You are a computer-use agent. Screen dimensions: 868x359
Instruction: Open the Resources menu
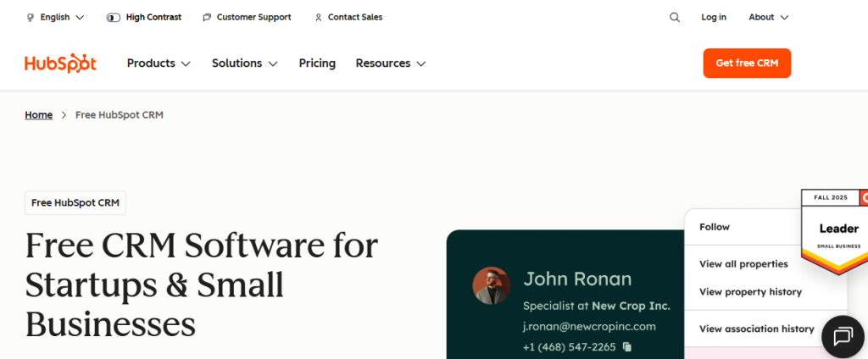click(x=390, y=64)
